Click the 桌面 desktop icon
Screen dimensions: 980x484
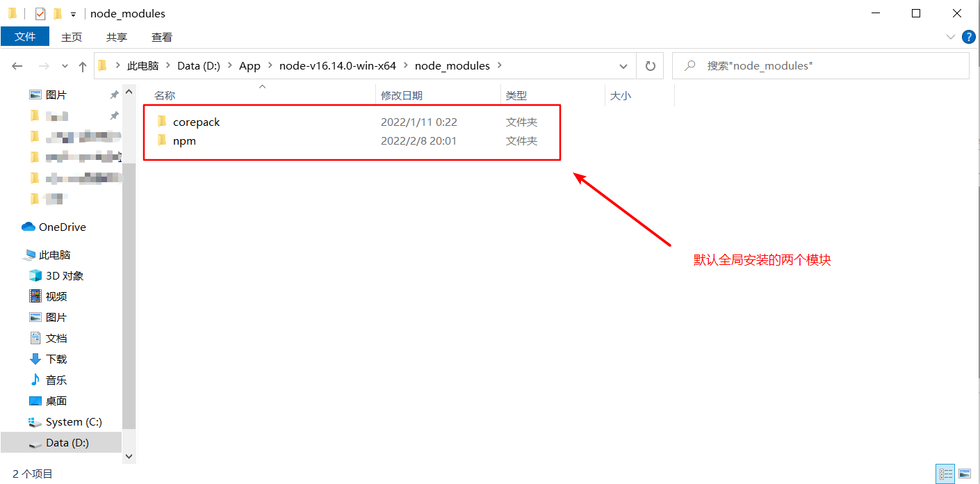coord(35,401)
